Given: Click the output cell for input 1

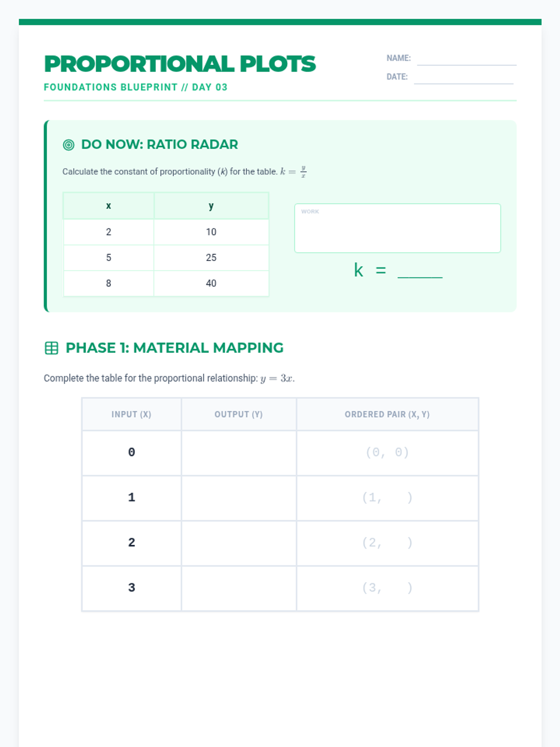Looking at the screenshot, I should pyautogui.click(x=239, y=498).
